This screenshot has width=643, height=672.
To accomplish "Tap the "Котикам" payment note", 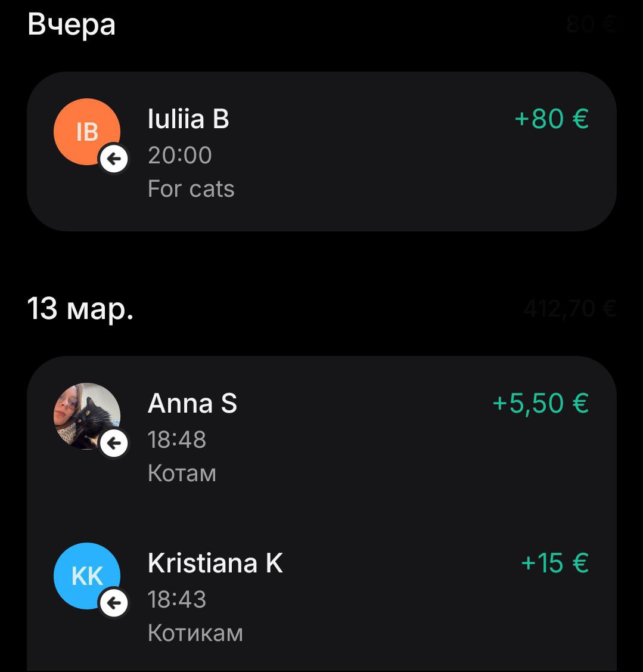I will pyautogui.click(x=195, y=633).
